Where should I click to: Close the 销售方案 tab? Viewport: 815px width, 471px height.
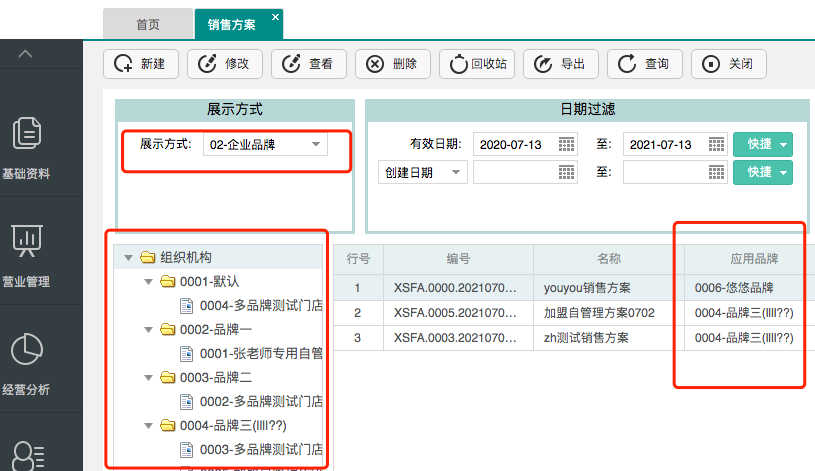point(275,16)
